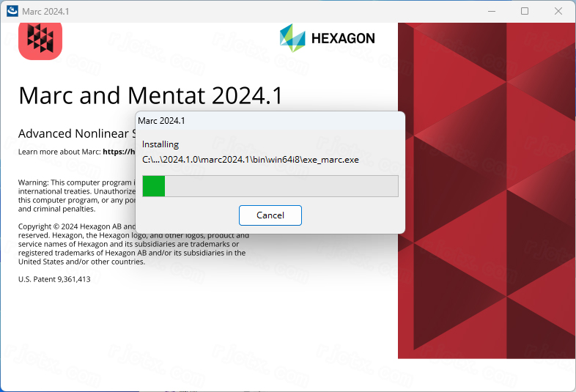Minimize the Marc 2024.1 installer window
The image size is (576, 392).
492,12
